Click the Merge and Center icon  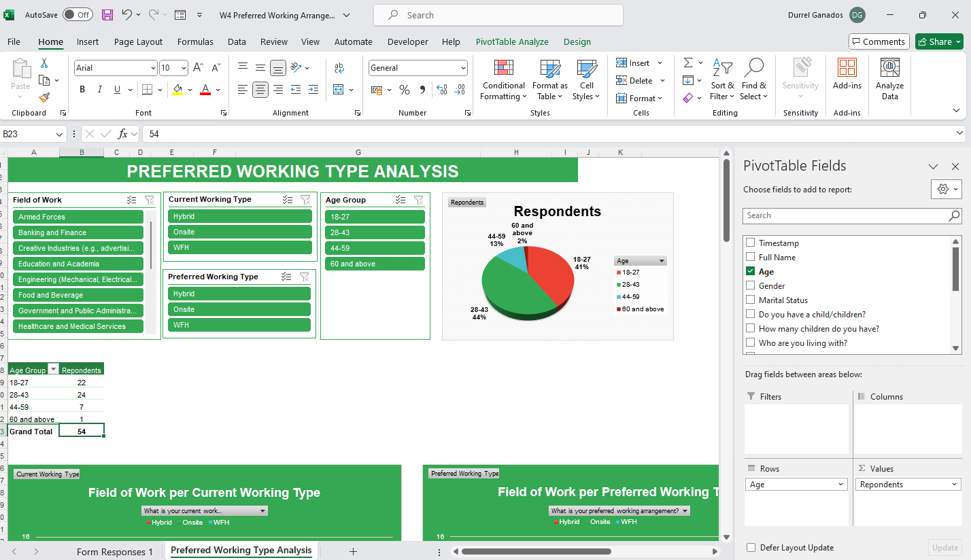pyautogui.click(x=339, y=90)
